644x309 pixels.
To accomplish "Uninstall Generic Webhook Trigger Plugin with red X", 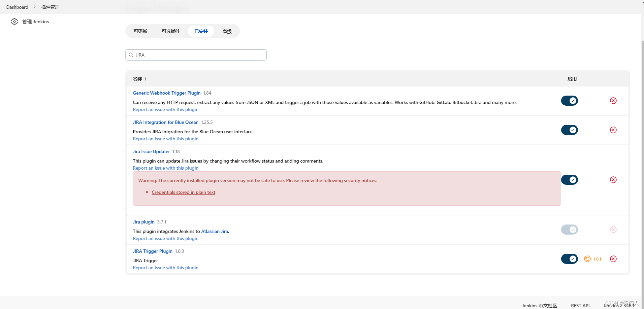I will 613,101.
